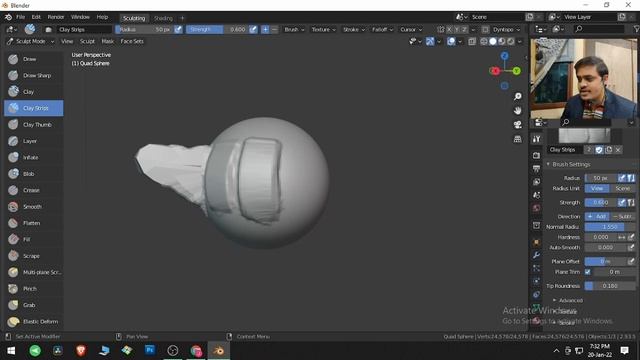640x360 pixels.
Task: Open the File menu
Action: coord(20,17)
